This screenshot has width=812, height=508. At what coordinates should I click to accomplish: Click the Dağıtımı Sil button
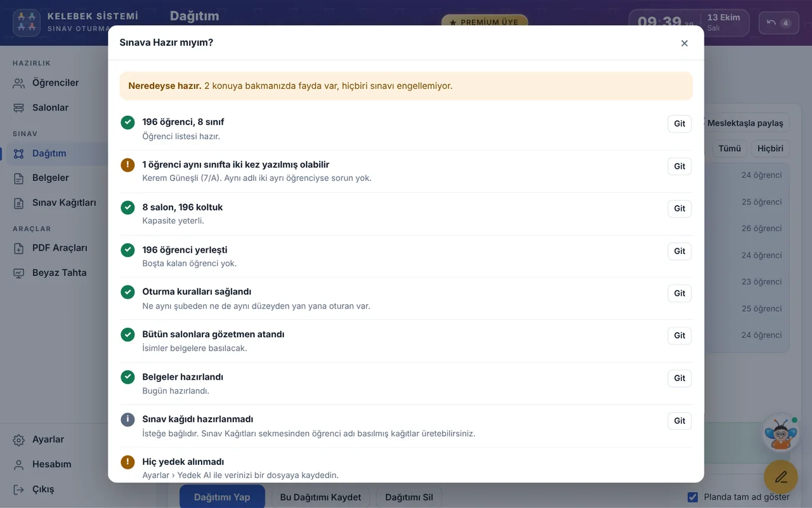409,497
